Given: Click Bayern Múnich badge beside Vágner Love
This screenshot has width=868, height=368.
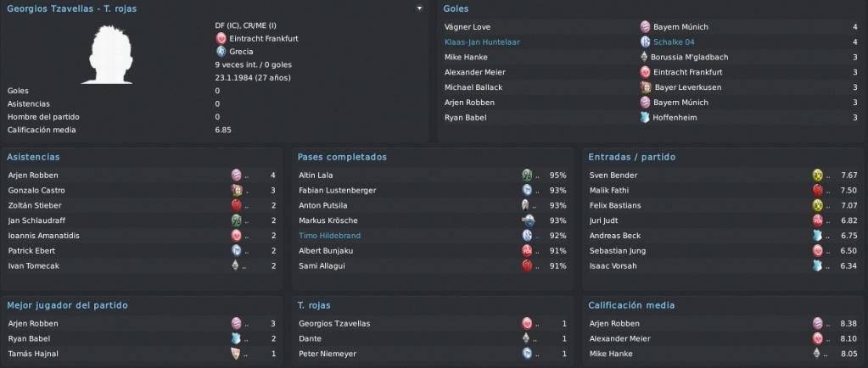Looking at the screenshot, I should (645, 26).
